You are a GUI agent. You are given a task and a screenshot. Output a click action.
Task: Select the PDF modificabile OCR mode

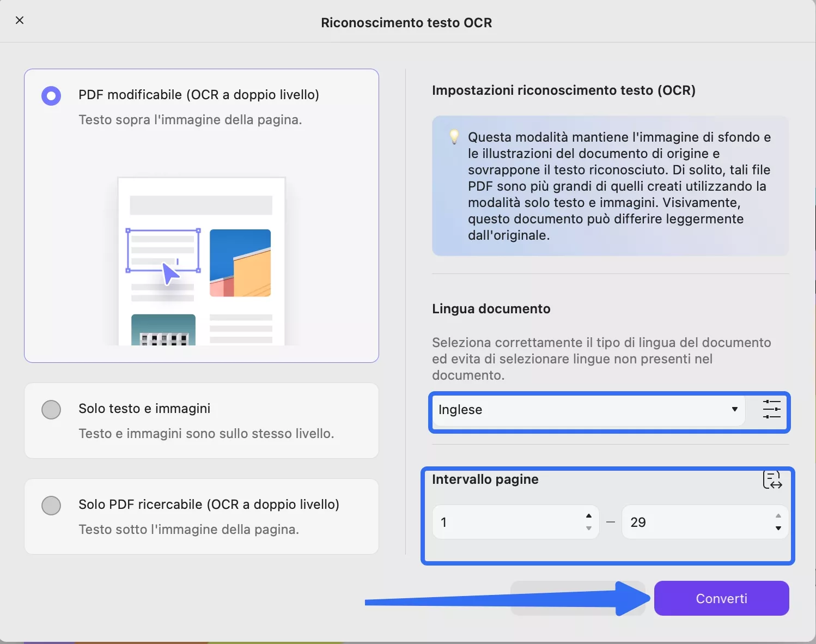[x=51, y=95]
